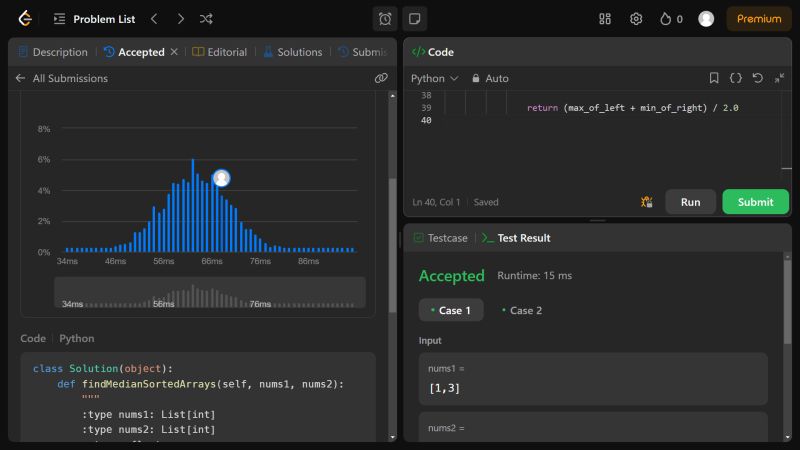Click the tallest bar in runtime histogram
This screenshot has width=800, height=450.
pos(193,206)
